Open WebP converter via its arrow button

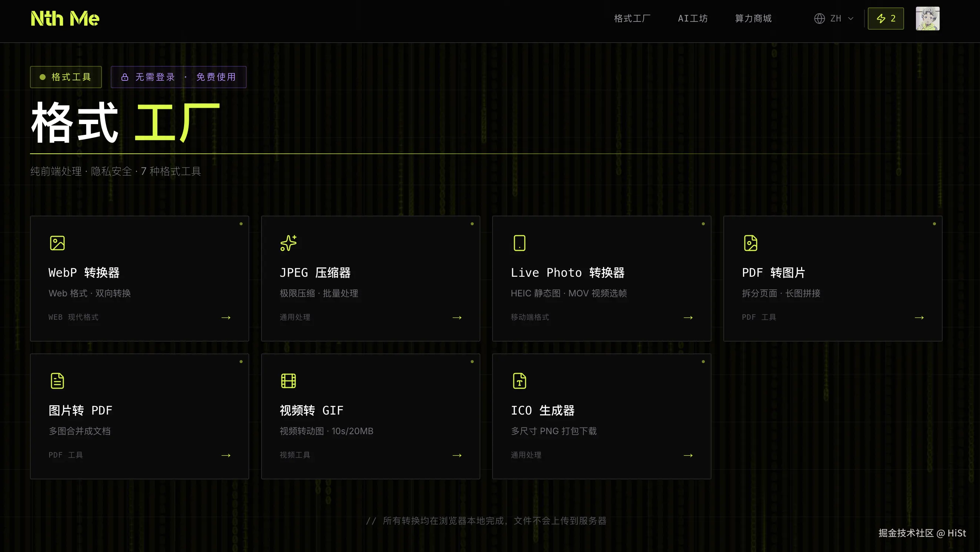click(x=226, y=317)
